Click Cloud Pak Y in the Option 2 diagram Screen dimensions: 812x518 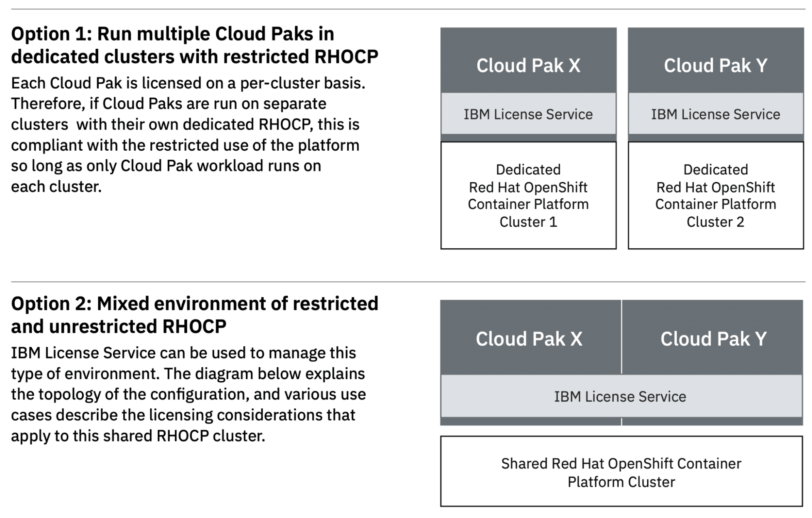pos(712,337)
